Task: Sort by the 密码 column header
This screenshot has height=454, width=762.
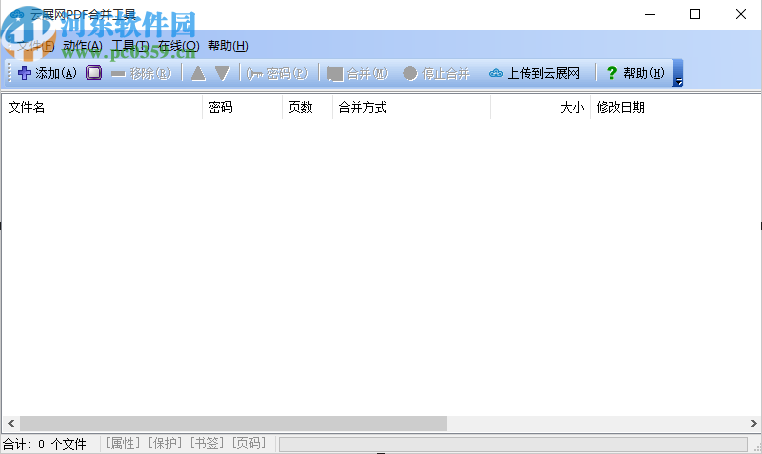Action: [242, 107]
